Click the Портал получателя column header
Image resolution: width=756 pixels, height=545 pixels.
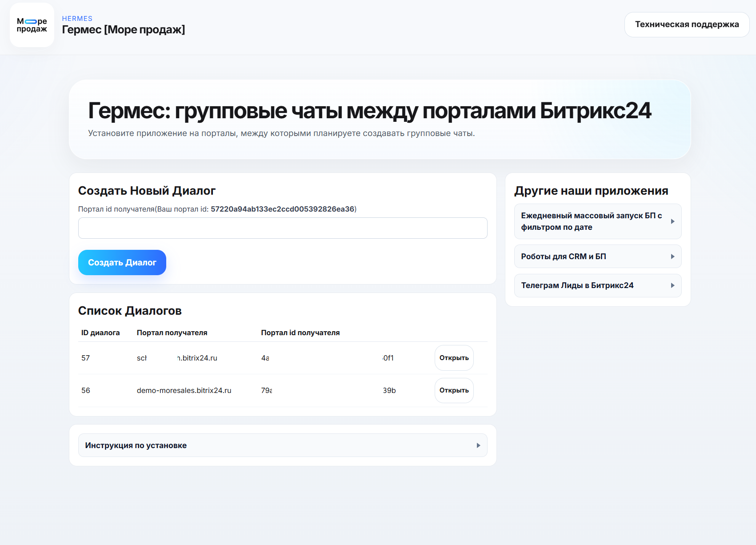tap(172, 333)
